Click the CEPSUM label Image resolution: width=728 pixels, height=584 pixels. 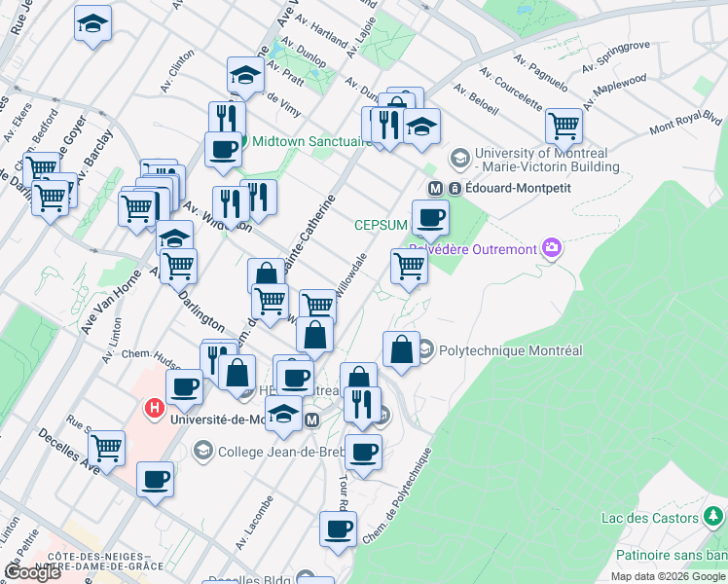[381, 225]
